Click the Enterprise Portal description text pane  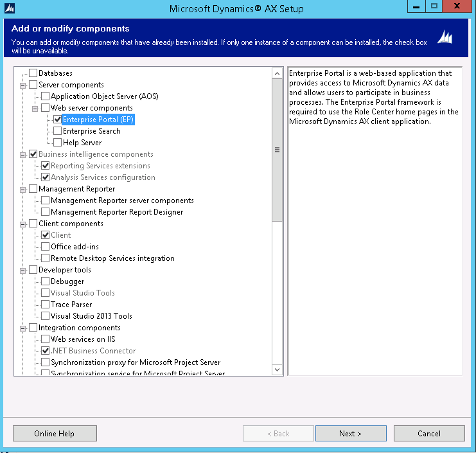point(375,221)
